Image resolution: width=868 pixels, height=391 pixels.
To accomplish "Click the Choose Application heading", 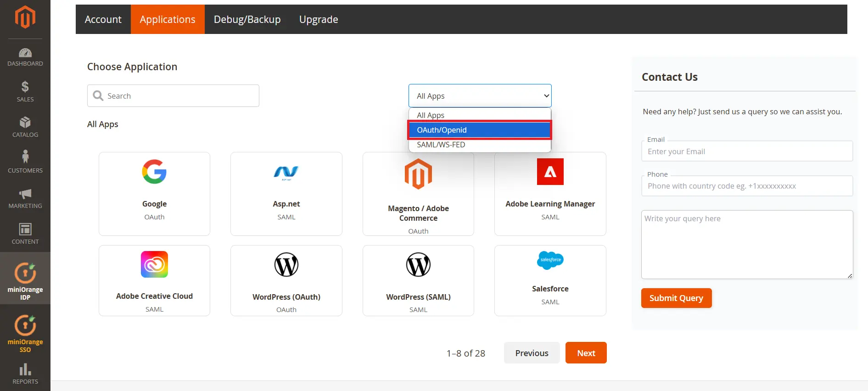I will 132,67.
